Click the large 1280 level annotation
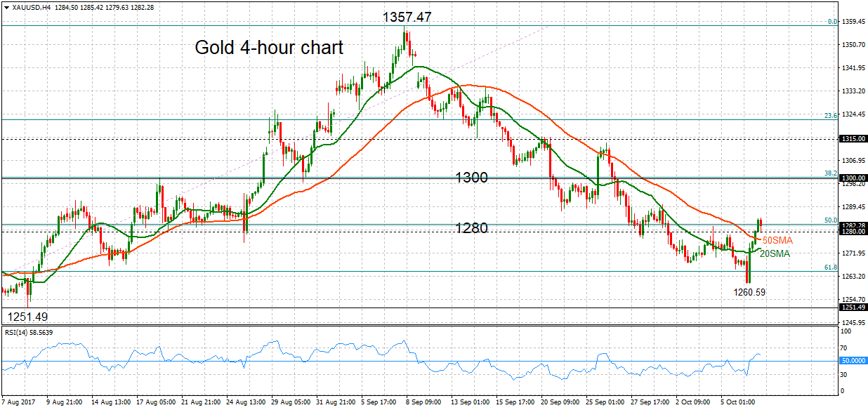Image resolution: width=868 pixels, height=410 pixels. click(472, 228)
